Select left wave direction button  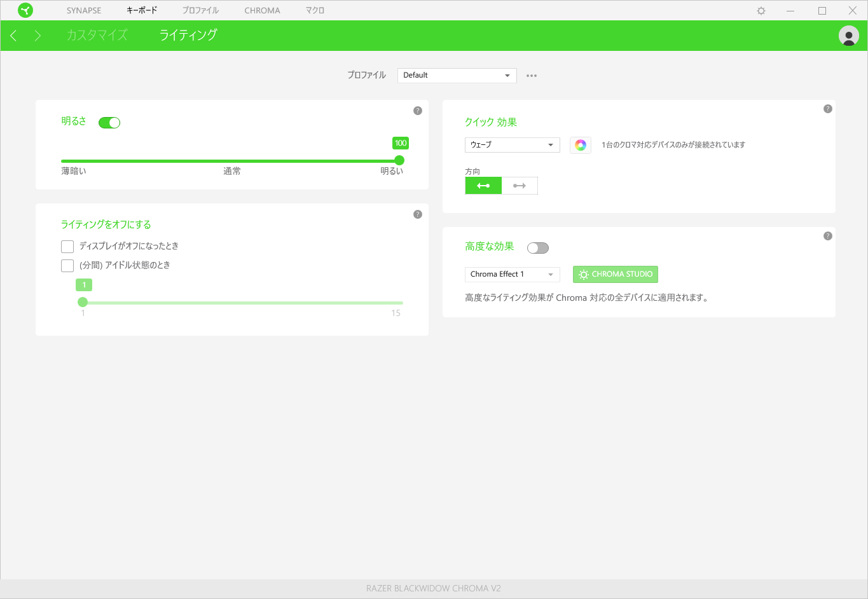483,186
